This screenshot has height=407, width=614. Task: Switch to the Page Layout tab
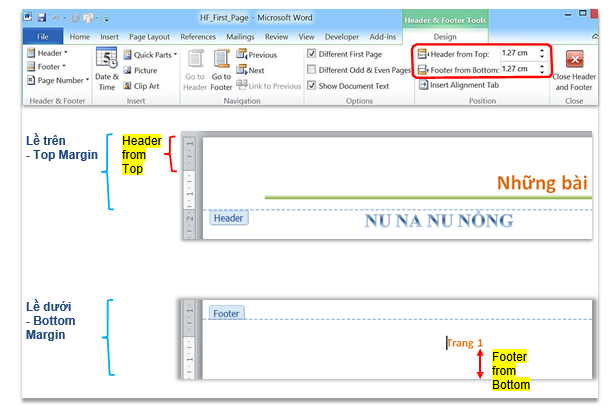149,36
